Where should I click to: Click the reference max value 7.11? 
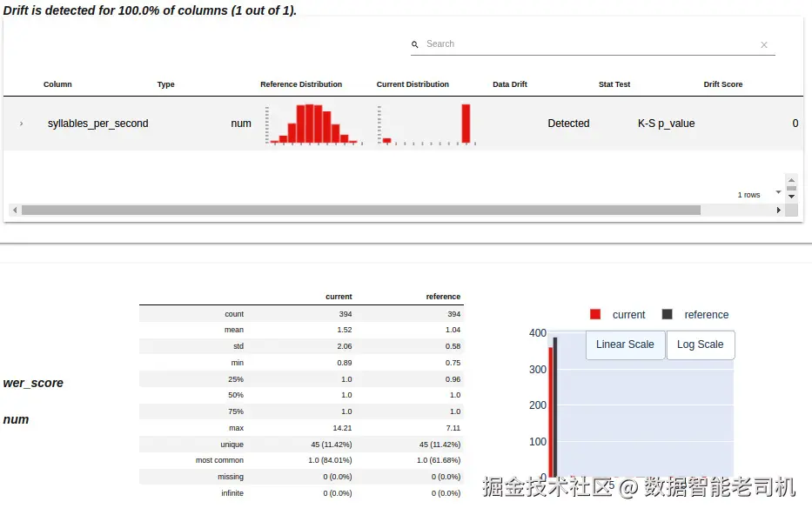[453, 428]
